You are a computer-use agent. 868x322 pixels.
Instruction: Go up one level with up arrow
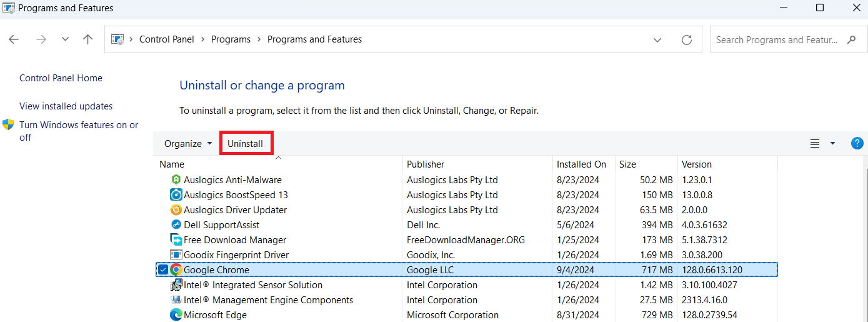[87, 39]
